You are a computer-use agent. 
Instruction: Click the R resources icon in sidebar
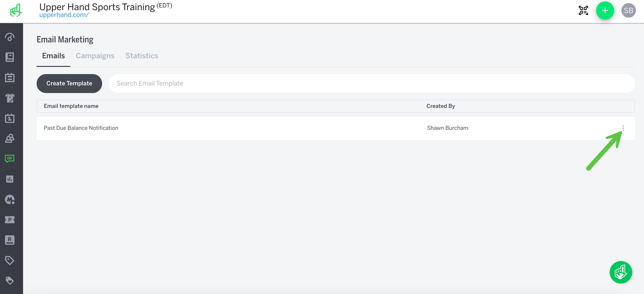click(x=10, y=240)
